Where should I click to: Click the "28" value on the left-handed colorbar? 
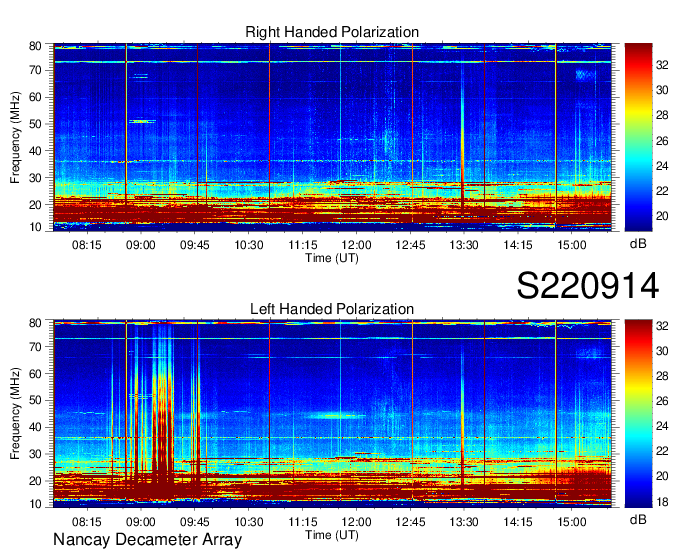pos(662,376)
